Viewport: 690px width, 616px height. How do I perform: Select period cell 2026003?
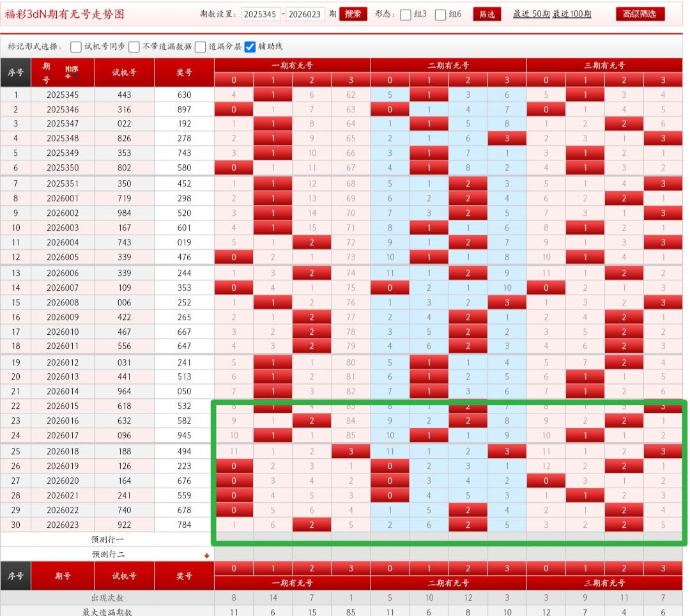click(x=63, y=227)
